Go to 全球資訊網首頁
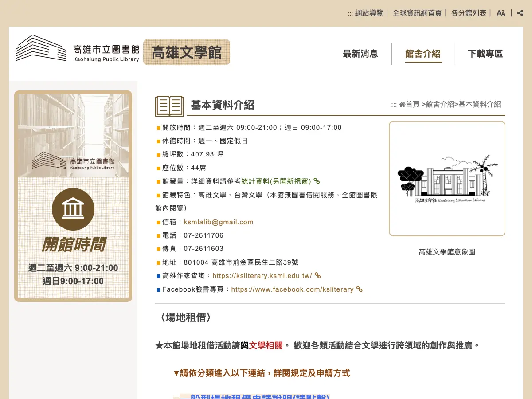Image resolution: width=532 pixels, height=399 pixels. pos(417,13)
